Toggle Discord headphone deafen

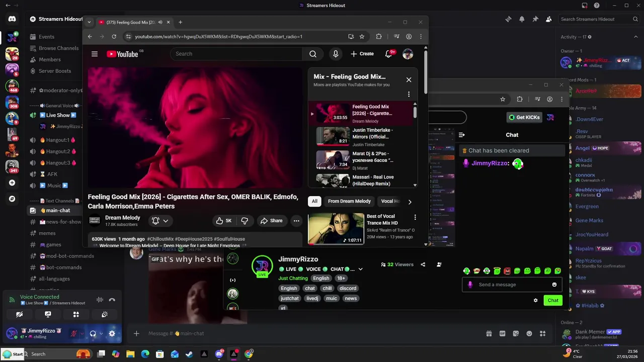pos(93,333)
